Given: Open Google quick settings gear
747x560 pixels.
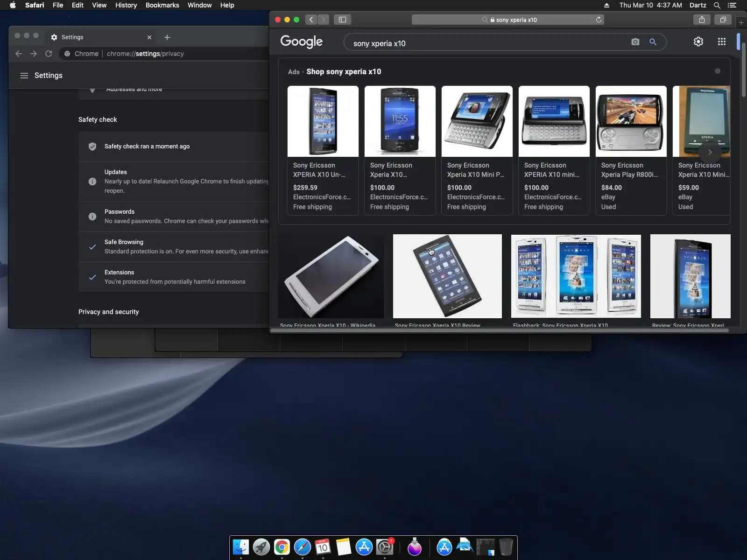Looking at the screenshot, I should pos(698,42).
